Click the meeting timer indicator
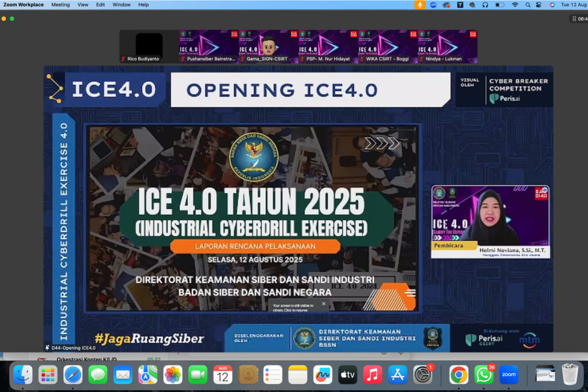 tap(579, 19)
